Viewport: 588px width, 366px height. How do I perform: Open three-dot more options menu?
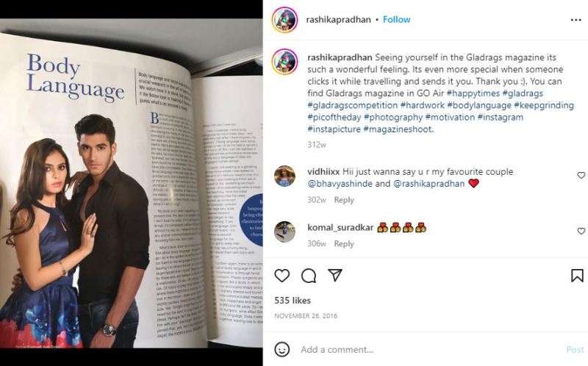(576, 20)
